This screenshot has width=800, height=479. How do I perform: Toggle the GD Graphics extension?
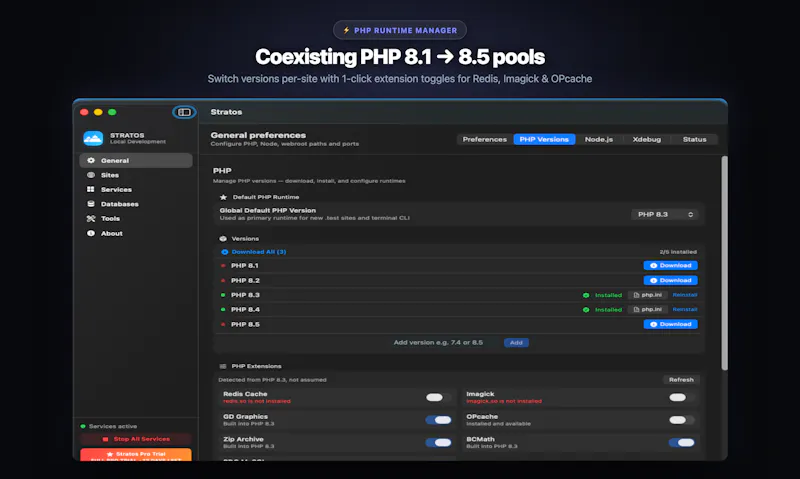click(438, 420)
